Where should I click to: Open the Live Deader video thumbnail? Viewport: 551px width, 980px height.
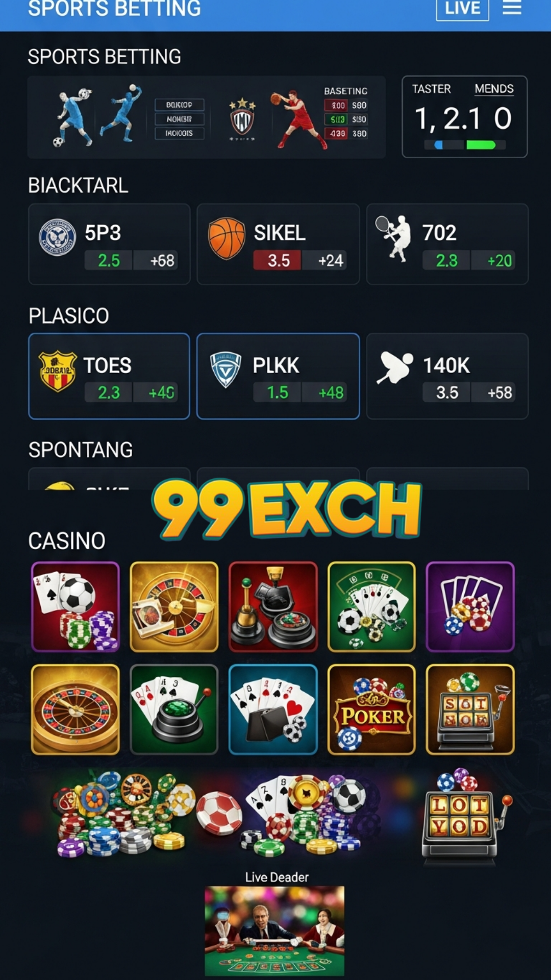click(x=274, y=931)
